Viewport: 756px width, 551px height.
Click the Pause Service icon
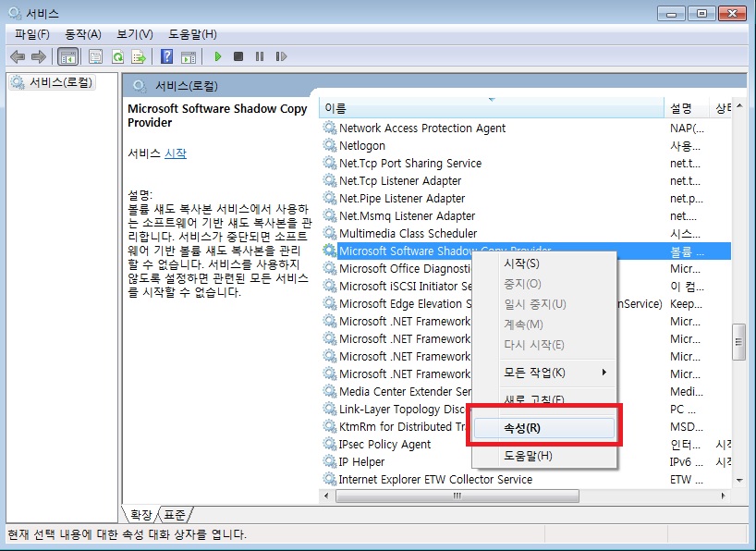point(260,56)
